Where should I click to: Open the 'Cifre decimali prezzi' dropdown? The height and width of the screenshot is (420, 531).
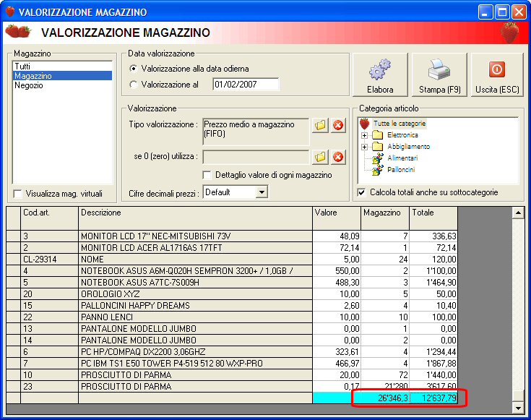[x=262, y=192]
